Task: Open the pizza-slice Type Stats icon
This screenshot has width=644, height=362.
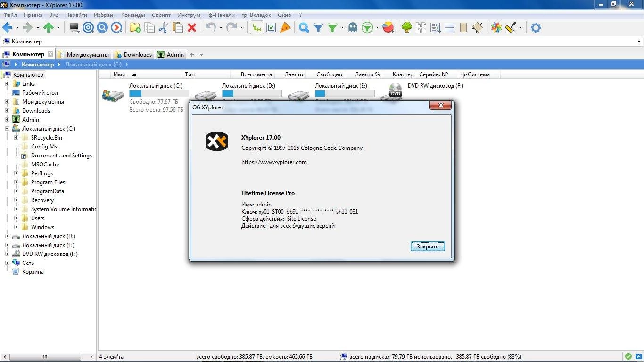Action: point(285,28)
